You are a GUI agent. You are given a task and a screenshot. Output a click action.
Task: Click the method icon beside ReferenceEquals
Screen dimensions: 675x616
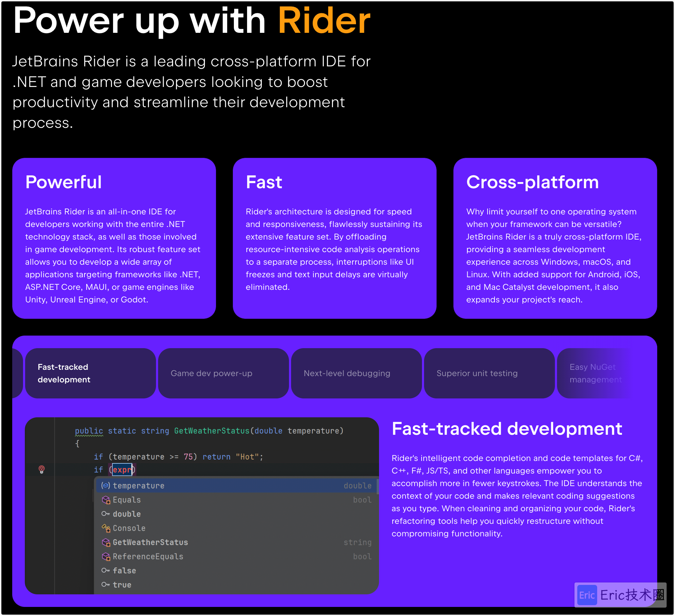(x=106, y=557)
